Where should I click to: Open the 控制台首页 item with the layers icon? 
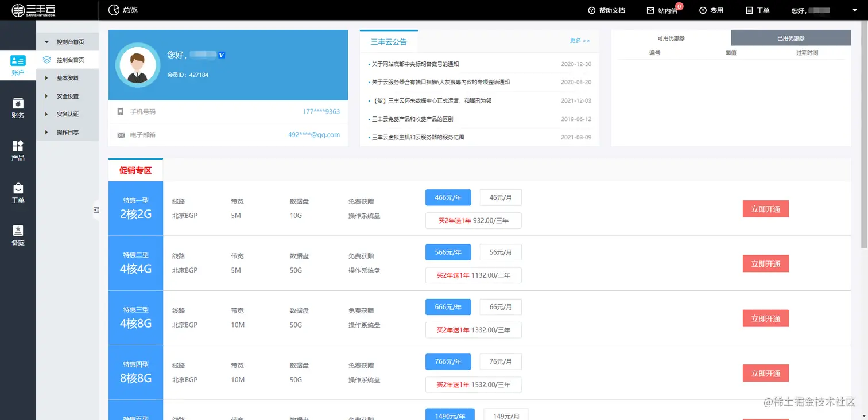pyautogui.click(x=67, y=60)
